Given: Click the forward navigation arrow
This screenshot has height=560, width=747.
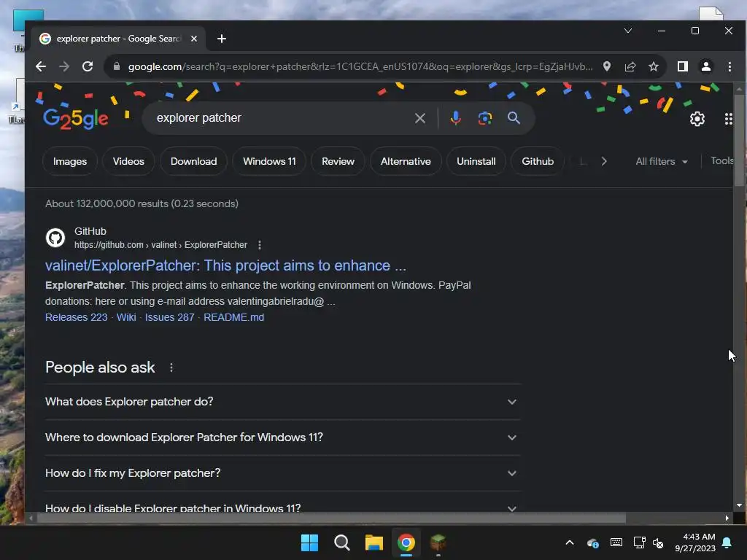Looking at the screenshot, I should pos(64,66).
